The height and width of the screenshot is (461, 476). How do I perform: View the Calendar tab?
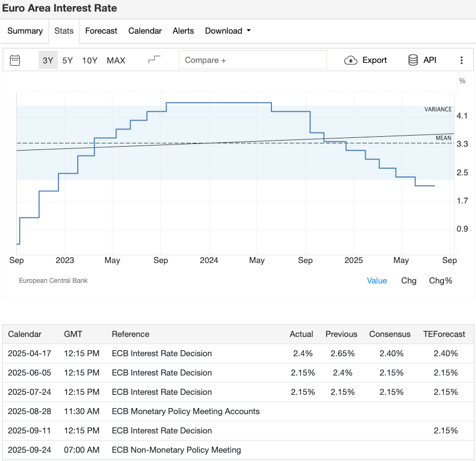tap(145, 31)
